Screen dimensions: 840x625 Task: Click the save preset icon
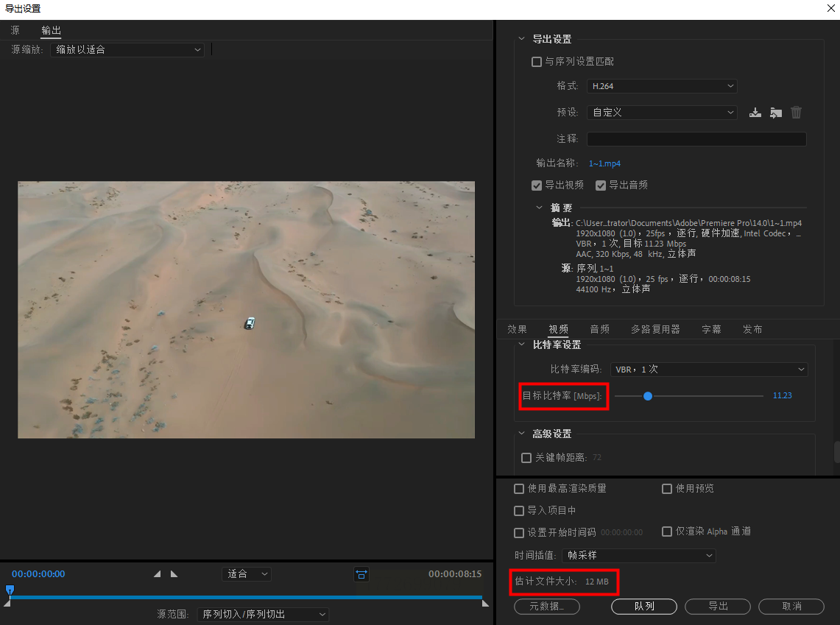click(x=755, y=113)
